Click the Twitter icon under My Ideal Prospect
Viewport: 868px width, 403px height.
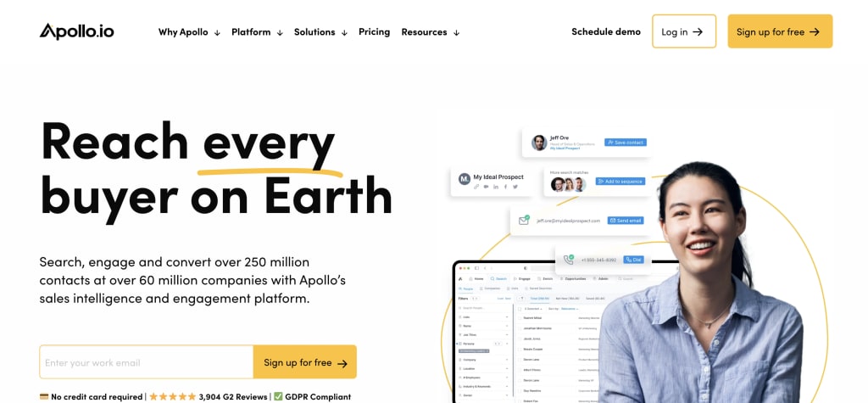(x=515, y=187)
